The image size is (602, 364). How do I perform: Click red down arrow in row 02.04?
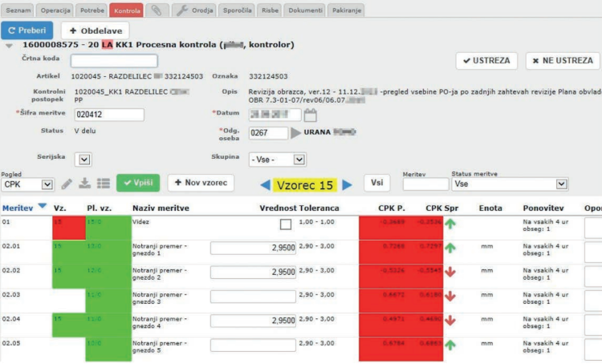[x=450, y=320]
